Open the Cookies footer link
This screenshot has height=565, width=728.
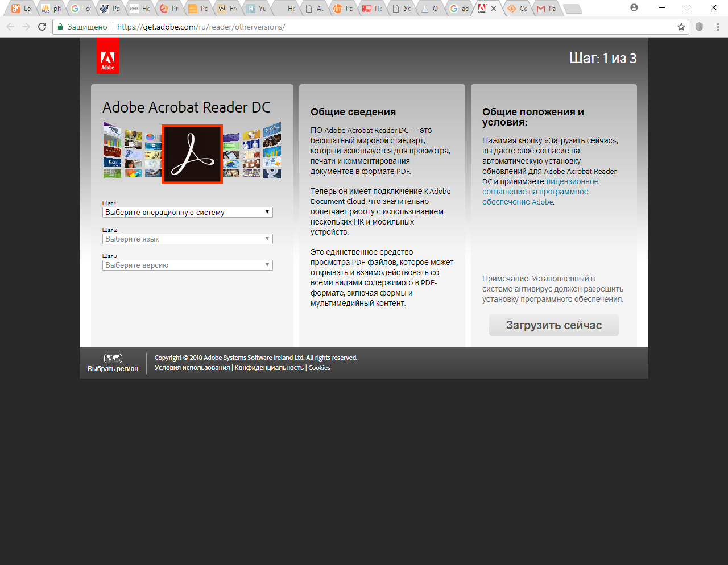coord(319,368)
